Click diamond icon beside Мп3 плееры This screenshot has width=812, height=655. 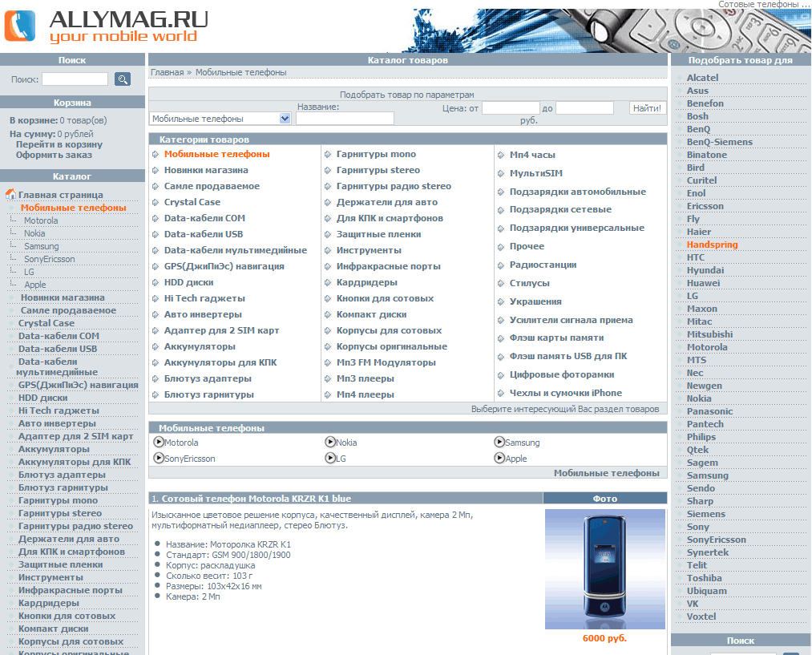328,379
